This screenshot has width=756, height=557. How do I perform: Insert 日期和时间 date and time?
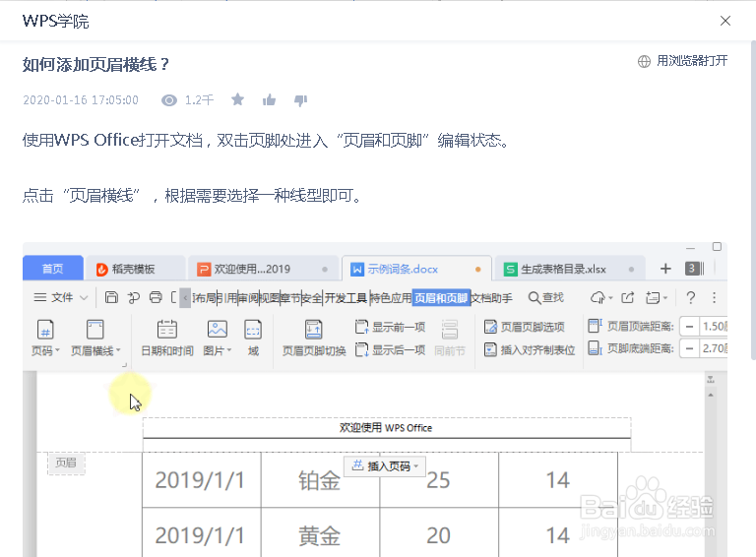[167, 338]
